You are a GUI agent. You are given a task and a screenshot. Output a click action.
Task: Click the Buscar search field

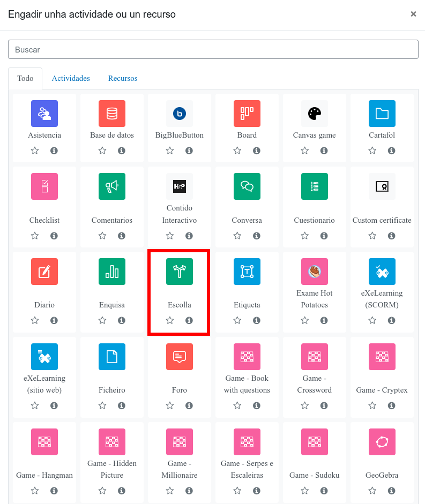click(x=213, y=49)
